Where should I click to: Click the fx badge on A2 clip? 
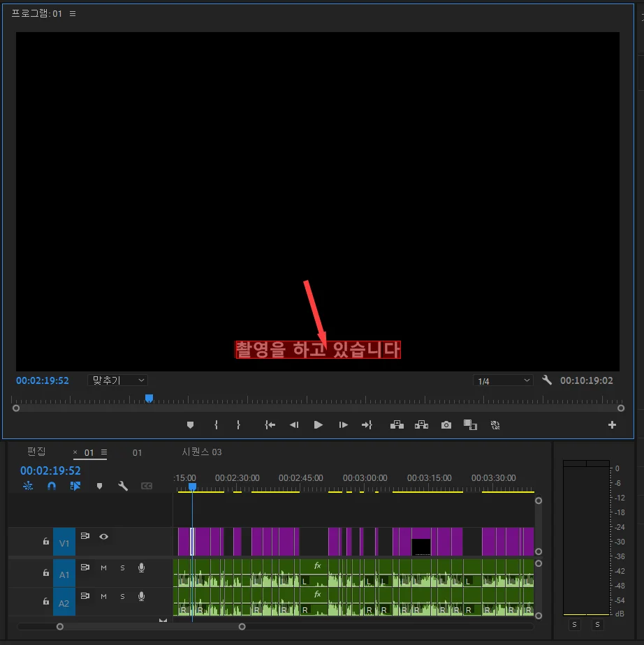(x=317, y=594)
